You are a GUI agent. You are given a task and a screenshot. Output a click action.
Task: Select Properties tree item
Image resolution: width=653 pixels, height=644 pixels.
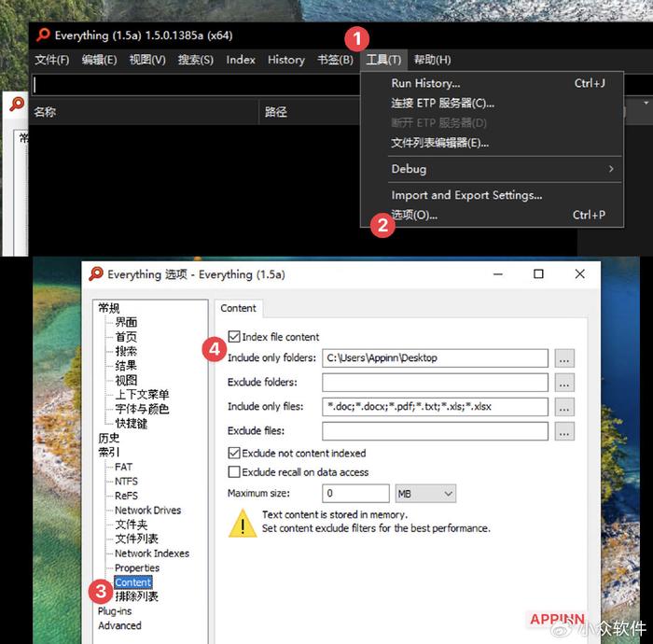(x=137, y=568)
